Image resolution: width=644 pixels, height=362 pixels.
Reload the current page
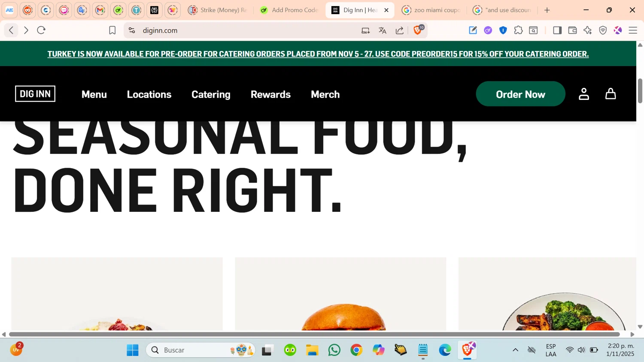41,30
